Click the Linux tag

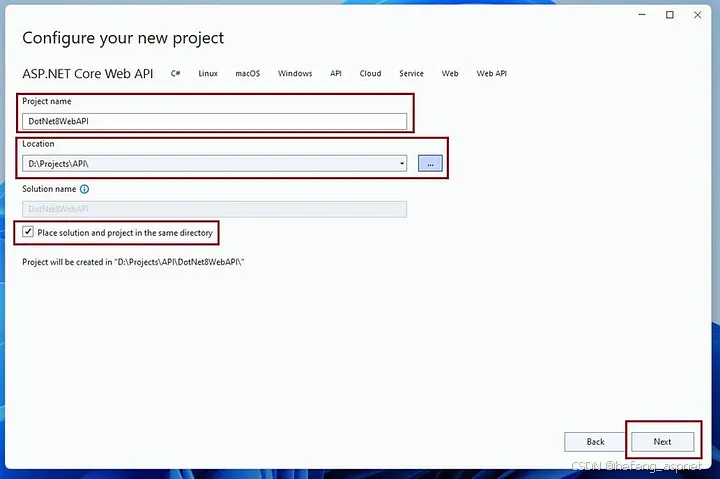pos(208,73)
